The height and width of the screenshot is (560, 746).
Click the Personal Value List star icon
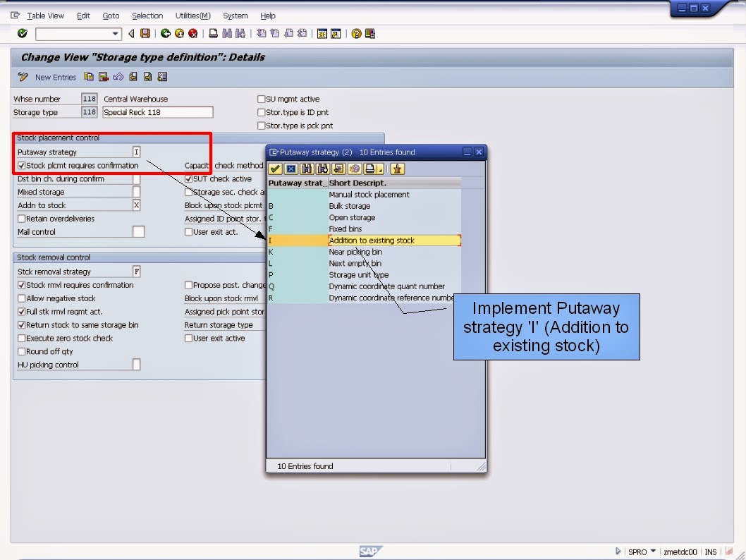(x=397, y=169)
